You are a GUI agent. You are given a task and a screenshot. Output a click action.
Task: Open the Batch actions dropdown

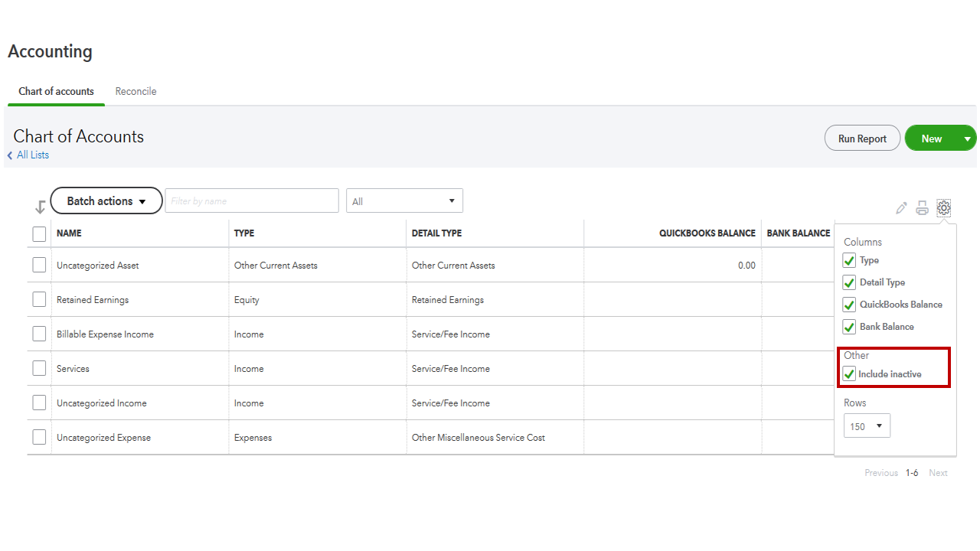[106, 201]
